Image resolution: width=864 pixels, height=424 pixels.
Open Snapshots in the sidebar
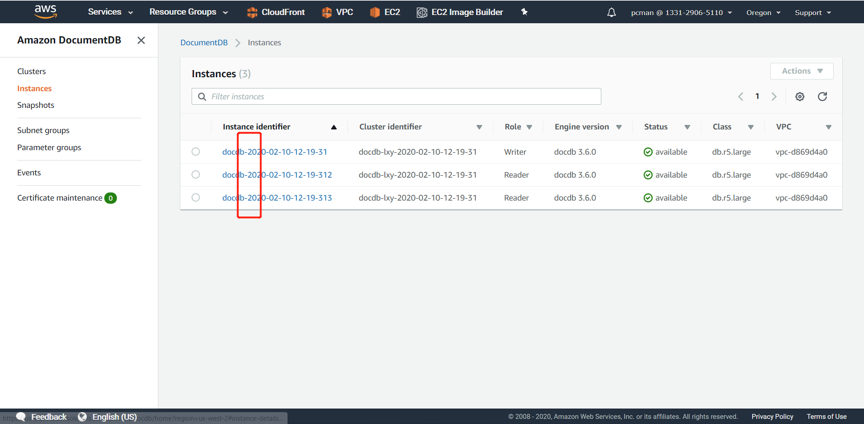pos(36,105)
